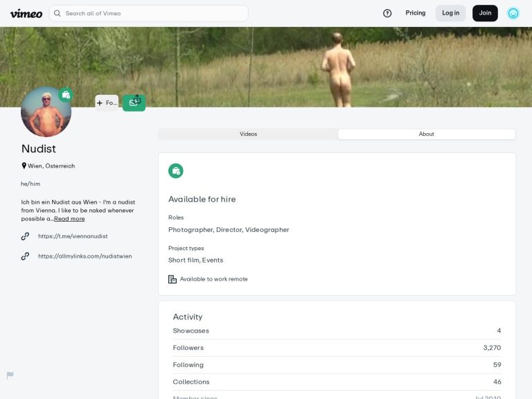Click the link icon beside t.me URL
Screen dimensions: 532x399
(x=26, y=236)
